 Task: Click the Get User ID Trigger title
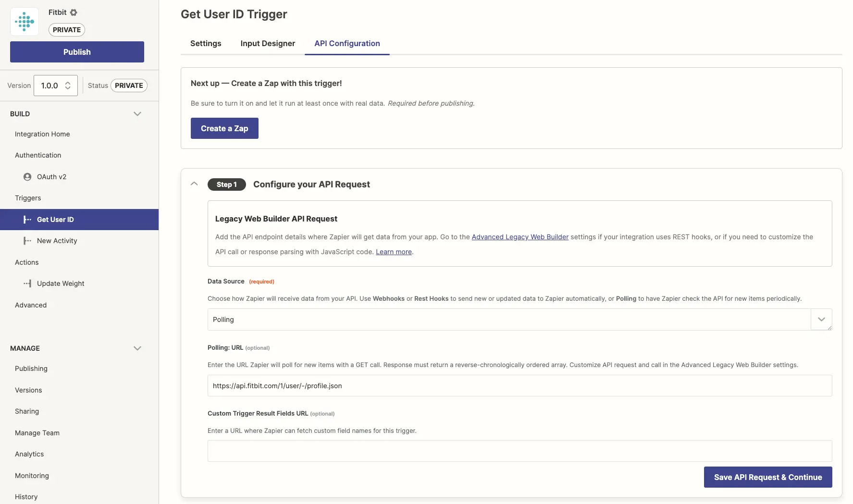[234, 14]
